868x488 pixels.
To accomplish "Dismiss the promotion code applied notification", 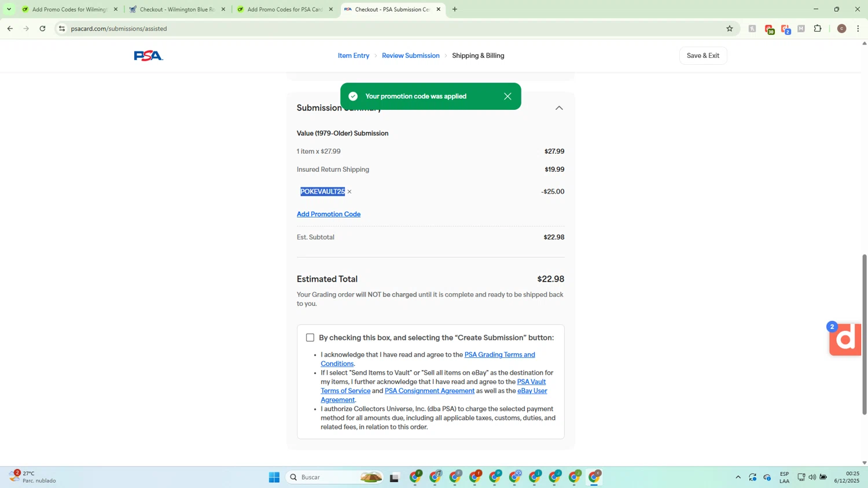I will coord(507,97).
